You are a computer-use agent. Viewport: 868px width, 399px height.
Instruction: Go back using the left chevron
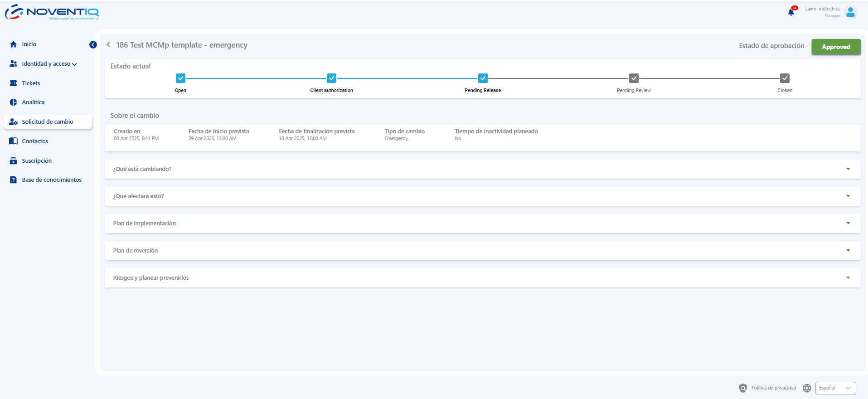[x=108, y=44]
